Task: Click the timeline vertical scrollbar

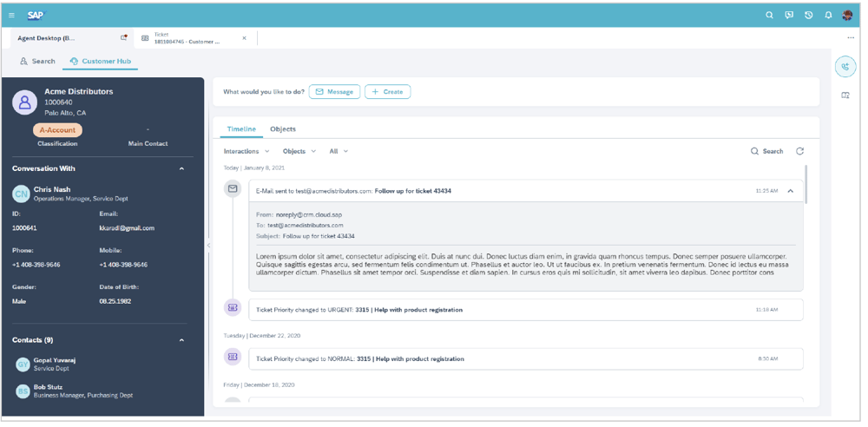Action: tap(806, 184)
